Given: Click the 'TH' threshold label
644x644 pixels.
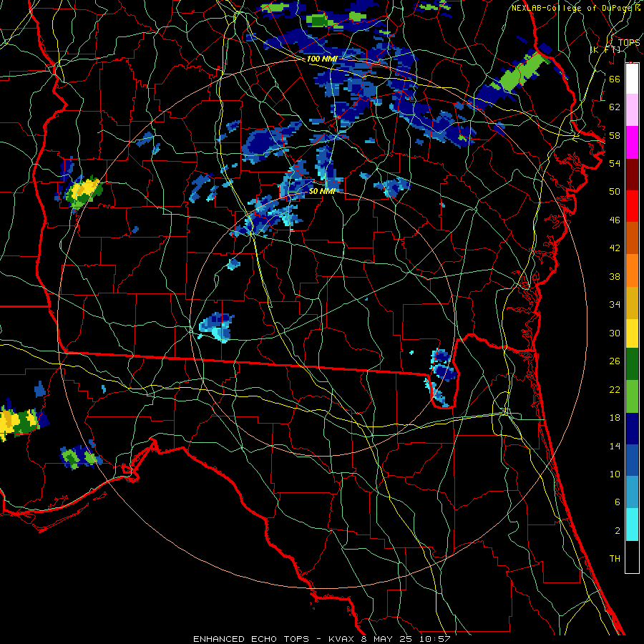Looking at the screenshot, I should point(615,559).
